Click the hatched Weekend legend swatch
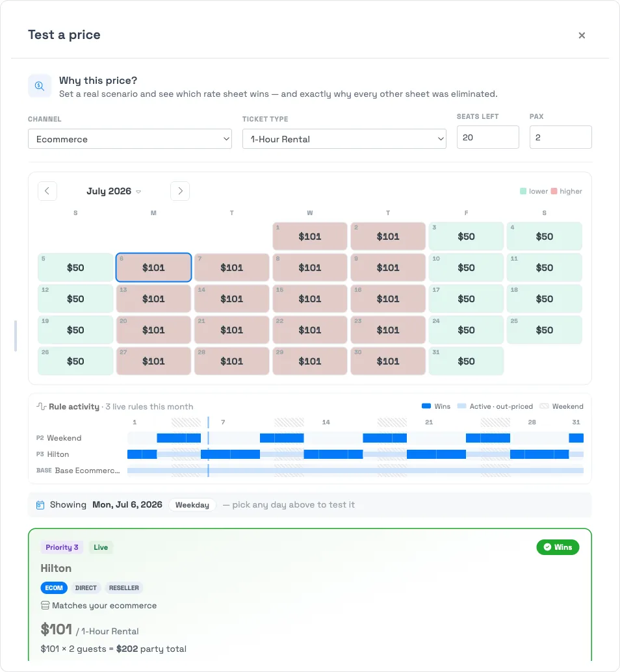 pos(544,406)
